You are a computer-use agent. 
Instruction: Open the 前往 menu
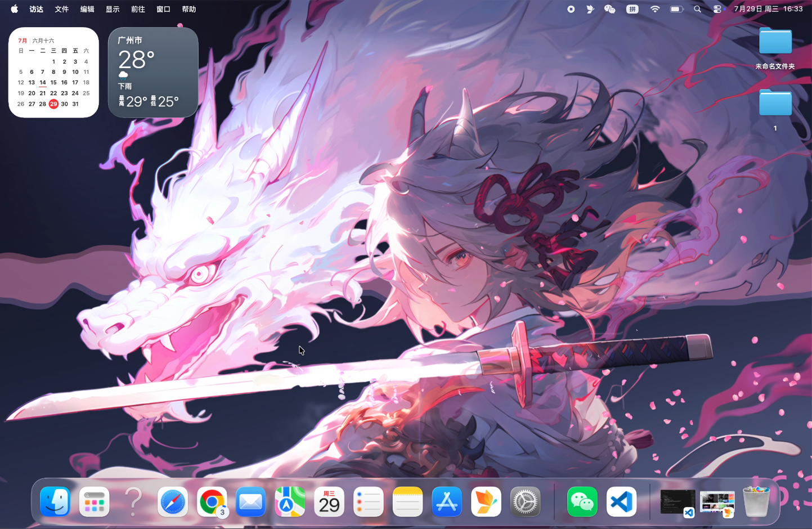click(x=138, y=9)
